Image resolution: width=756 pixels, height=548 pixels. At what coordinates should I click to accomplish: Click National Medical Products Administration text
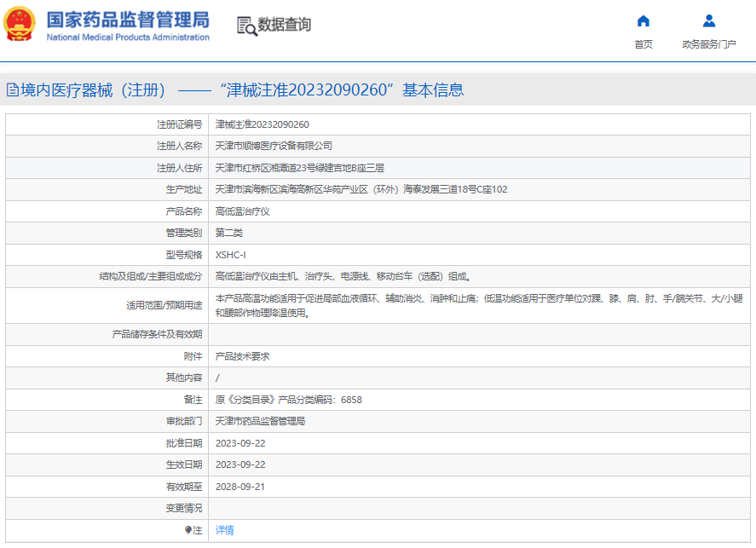coord(128,37)
